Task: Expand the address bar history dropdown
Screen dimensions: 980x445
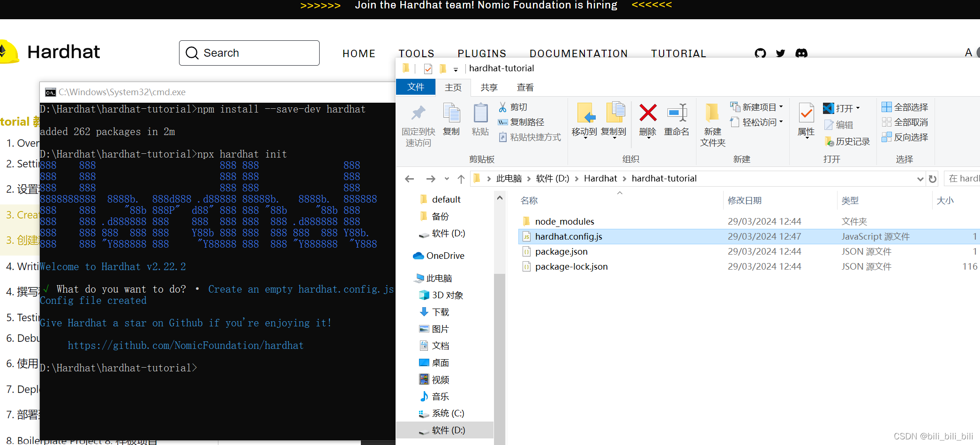Action: (x=920, y=179)
